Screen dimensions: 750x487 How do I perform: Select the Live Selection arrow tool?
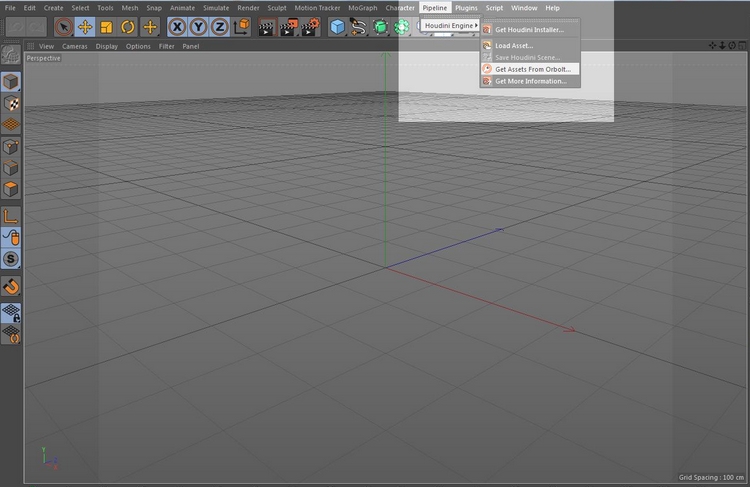click(64, 27)
